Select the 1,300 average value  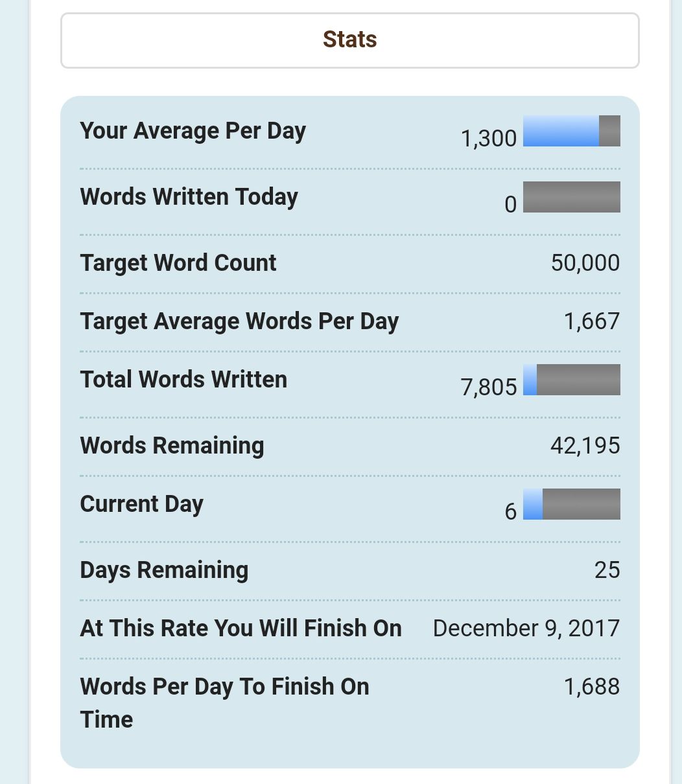pos(489,138)
